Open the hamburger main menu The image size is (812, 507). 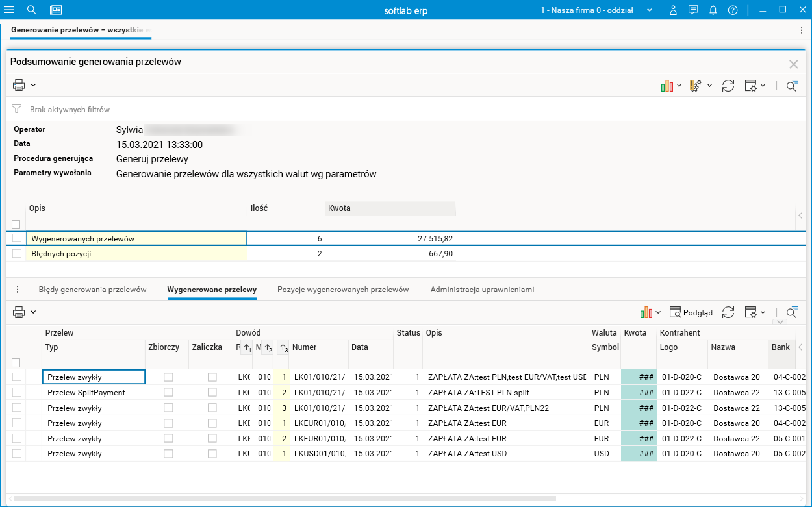(x=10, y=10)
